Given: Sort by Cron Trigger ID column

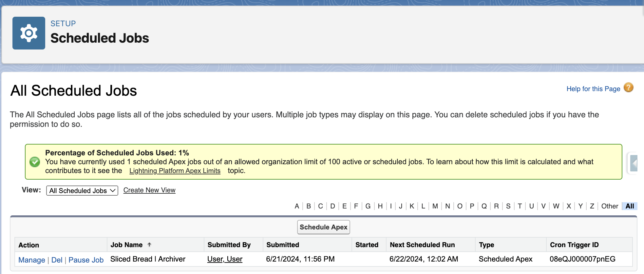Looking at the screenshot, I should click(574, 245).
